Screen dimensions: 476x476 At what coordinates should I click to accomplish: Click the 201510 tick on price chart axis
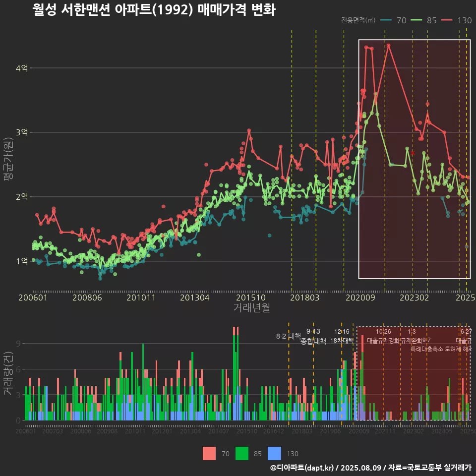251,297
